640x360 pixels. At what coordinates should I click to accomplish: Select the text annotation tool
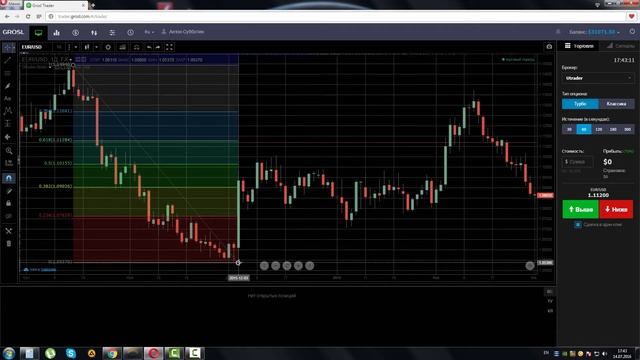pos(8,98)
